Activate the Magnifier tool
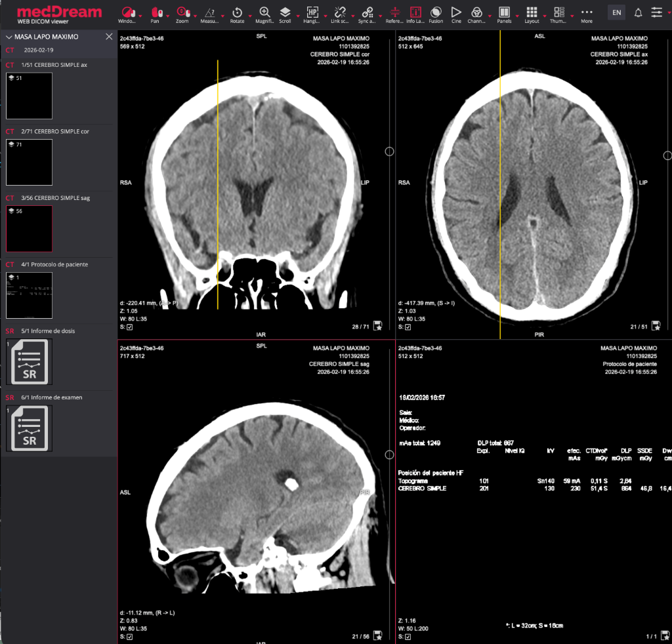 [x=264, y=14]
